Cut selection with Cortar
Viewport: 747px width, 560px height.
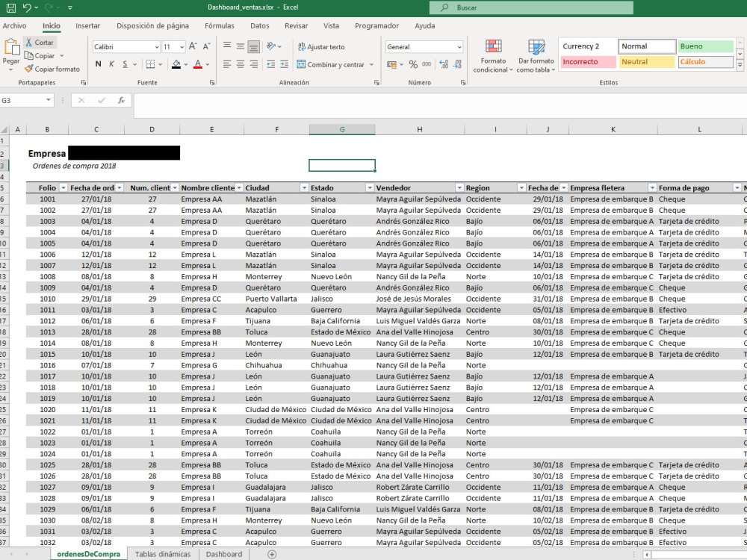pos(40,43)
